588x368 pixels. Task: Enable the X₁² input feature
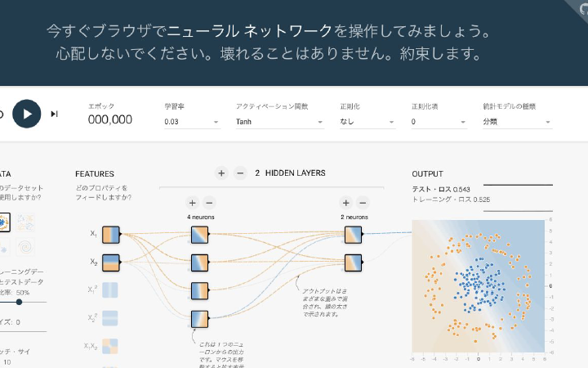tap(110, 290)
